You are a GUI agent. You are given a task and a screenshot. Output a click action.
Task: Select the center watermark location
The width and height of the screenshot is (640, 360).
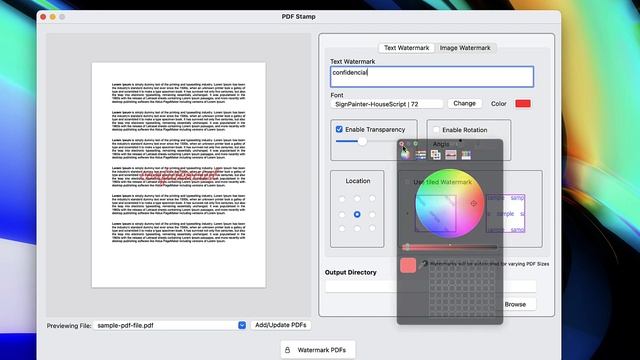click(357, 214)
